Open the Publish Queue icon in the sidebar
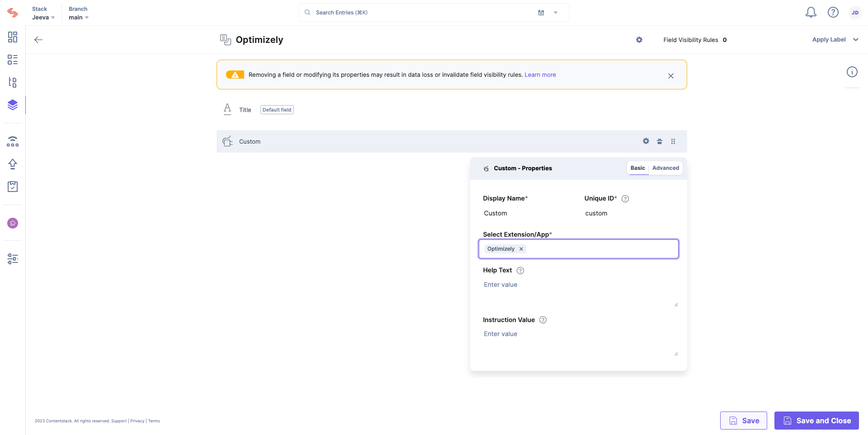The image size is (868, 435). pos(13,141)
